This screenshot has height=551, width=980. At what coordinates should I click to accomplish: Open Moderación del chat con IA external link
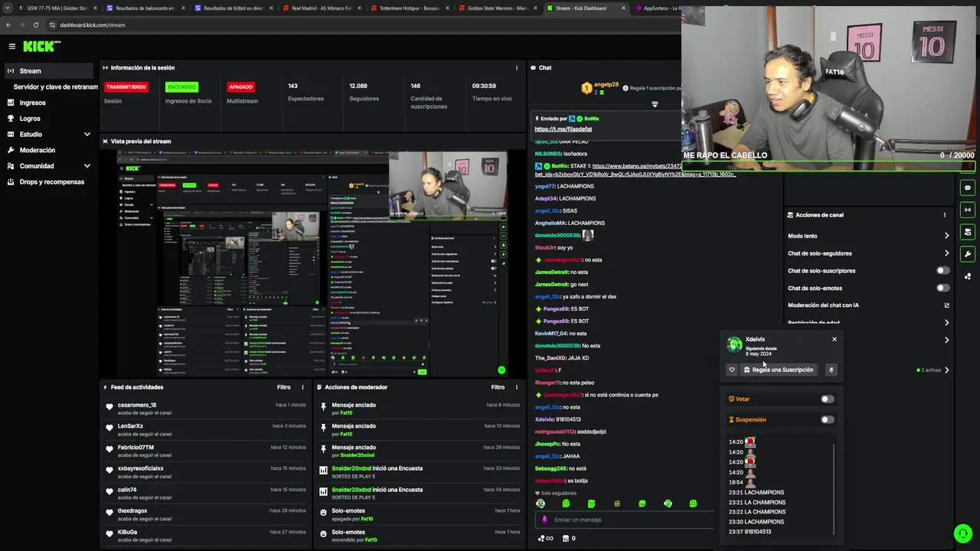pos(946,305)
